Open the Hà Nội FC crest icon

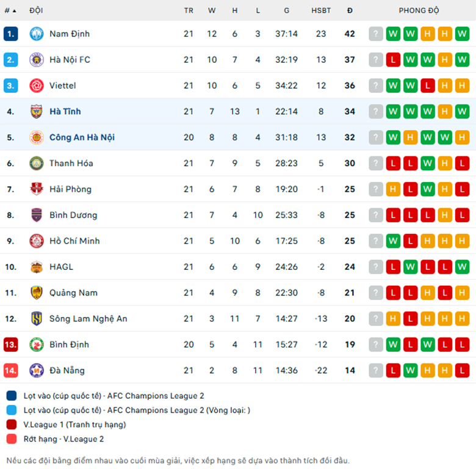coord(37,59)
